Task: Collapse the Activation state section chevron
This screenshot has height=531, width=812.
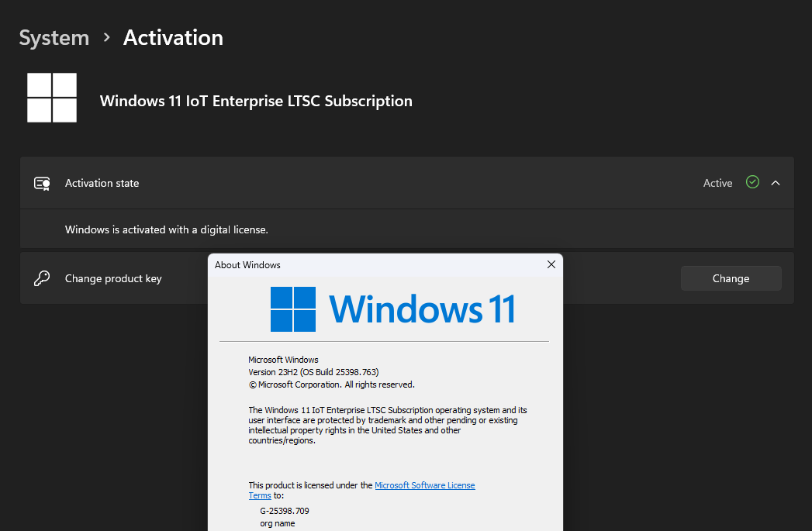Action: pos(776,183)
